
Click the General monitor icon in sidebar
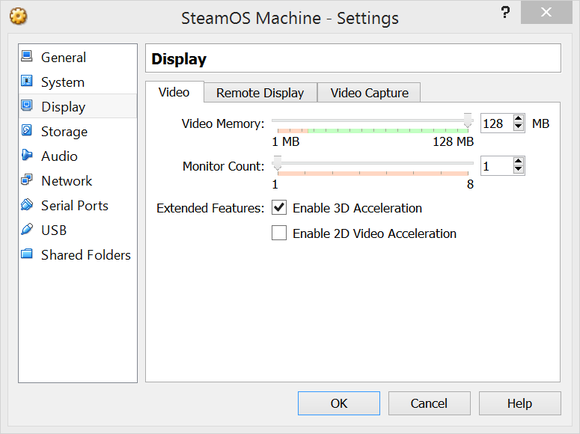[27, 56]
